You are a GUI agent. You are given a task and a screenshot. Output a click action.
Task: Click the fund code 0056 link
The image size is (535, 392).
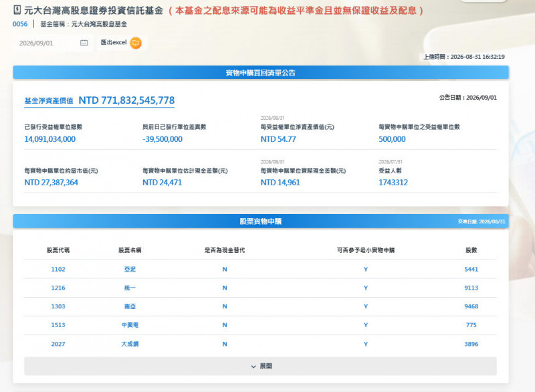(20, 24)
